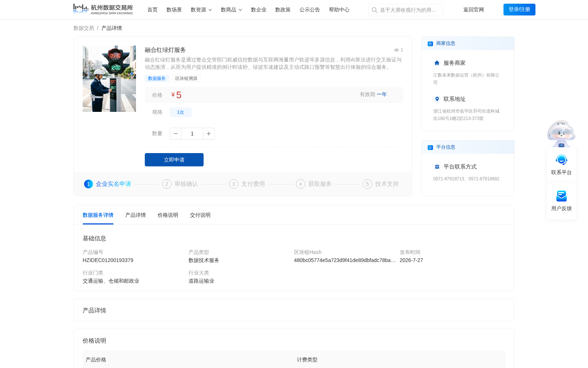Click the 汇数未来数据运营 merchant name
The height and width of the screenshot is (368, 588).
point(466,79)
